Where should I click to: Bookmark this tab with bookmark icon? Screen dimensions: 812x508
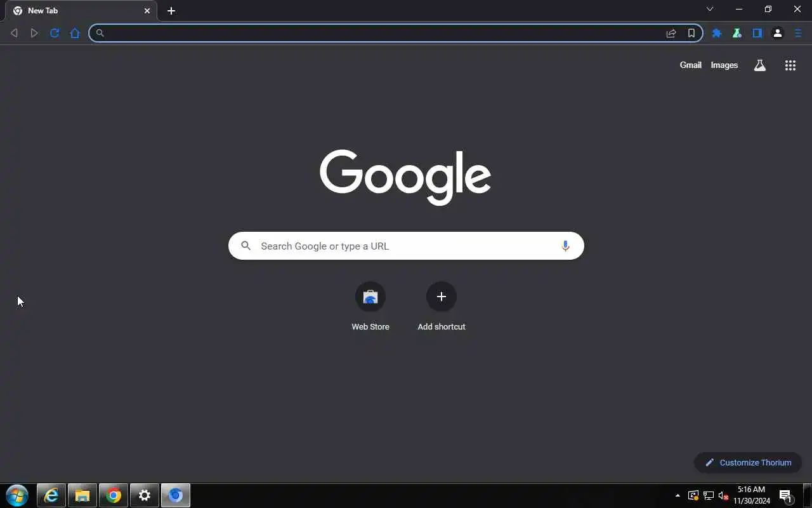pyautogui.click(x=691, y=33)
